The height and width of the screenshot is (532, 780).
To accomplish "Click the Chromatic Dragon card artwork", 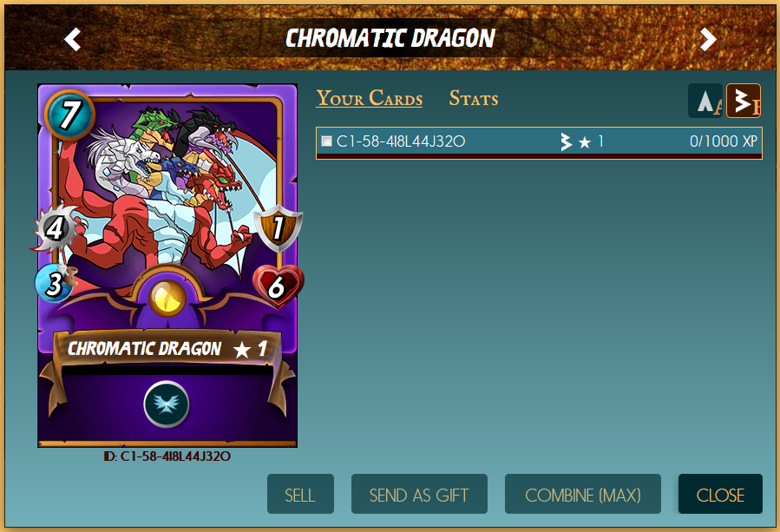I will point(167,199).
